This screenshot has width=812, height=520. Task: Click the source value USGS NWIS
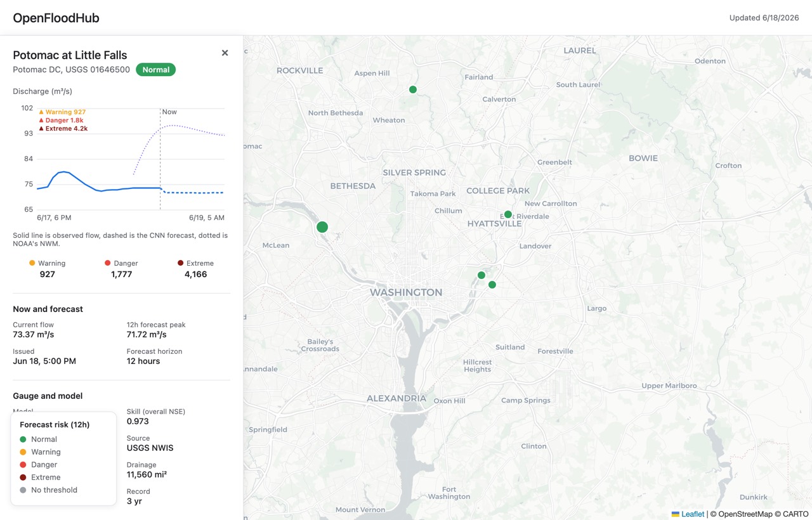150,448
